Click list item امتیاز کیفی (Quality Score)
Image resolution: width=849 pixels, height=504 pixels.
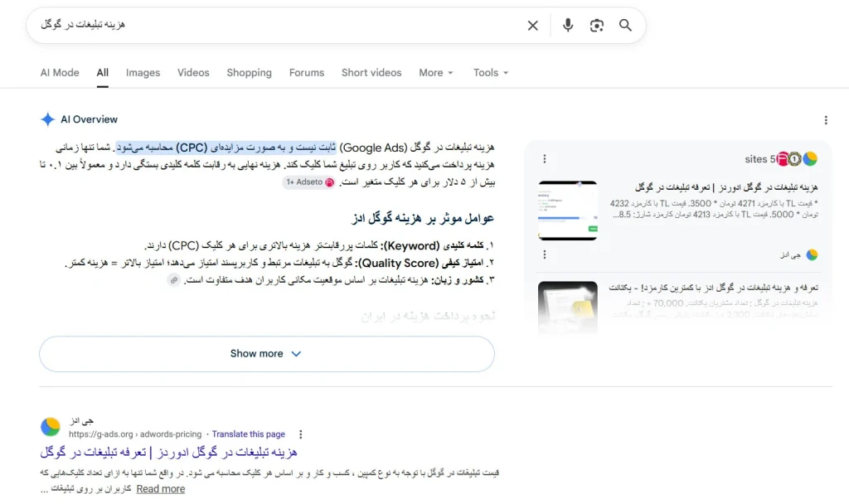279,263
